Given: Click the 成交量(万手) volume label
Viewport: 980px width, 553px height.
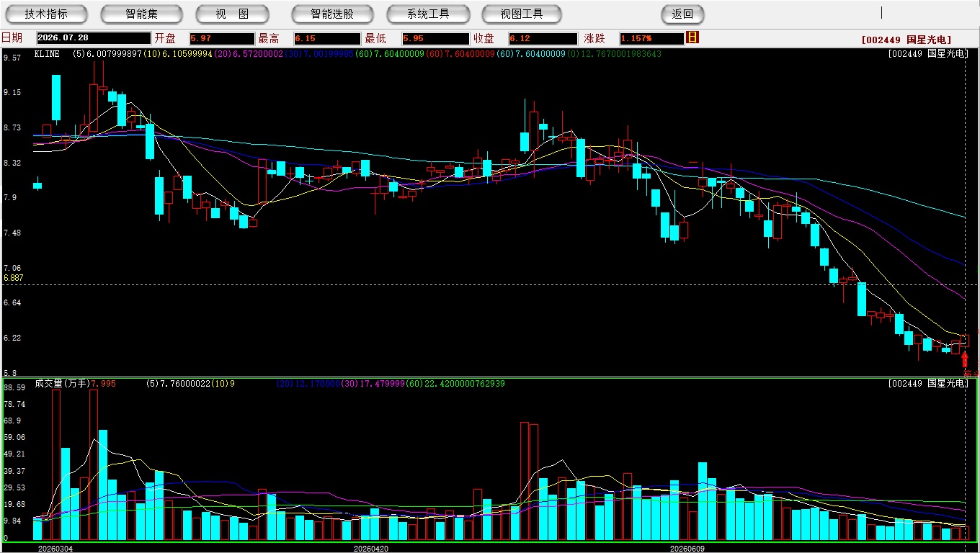Looking at the screenshot, I should pyautogui.click(x=63, y=384).
